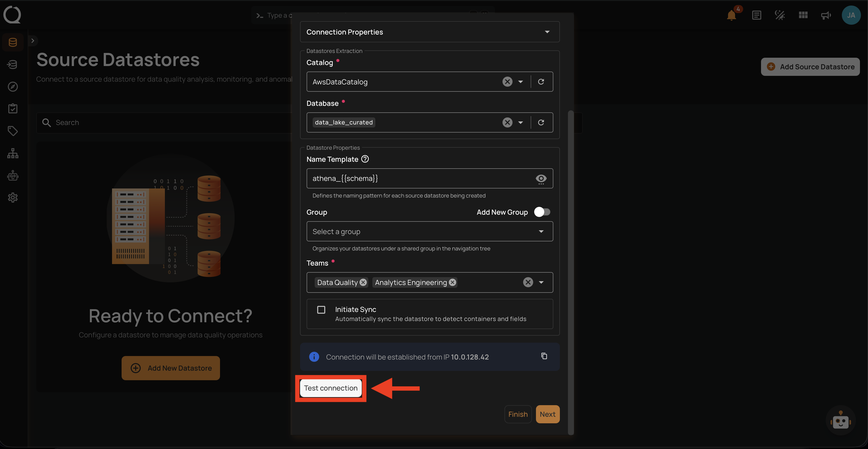Open the Select a group dropdown
Viewport: 868px width, 449px height.
(430, 231)
